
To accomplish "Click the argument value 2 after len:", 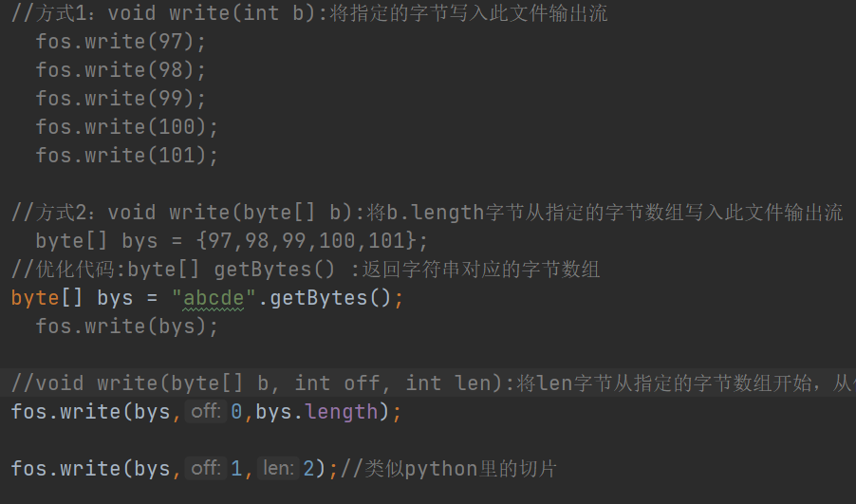I will pyautogui.click(x=308, y=469).
